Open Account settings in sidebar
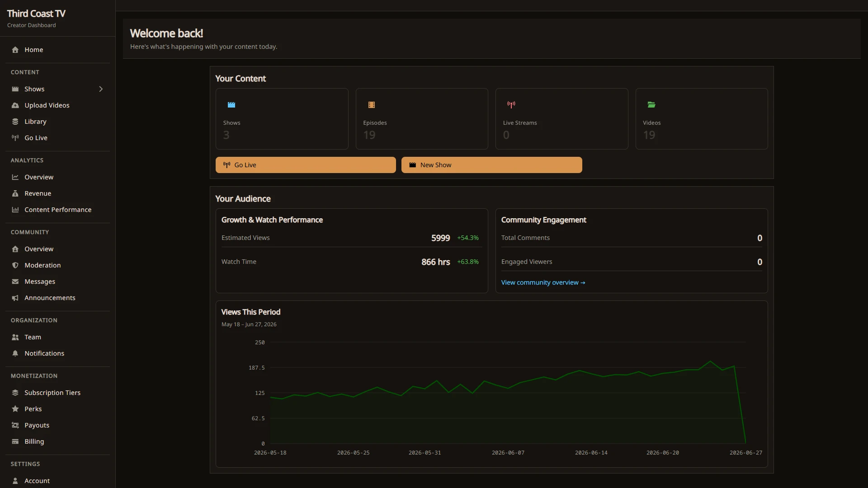The width and height of the screenshot is (868, 488). click(x=58, y=481)
